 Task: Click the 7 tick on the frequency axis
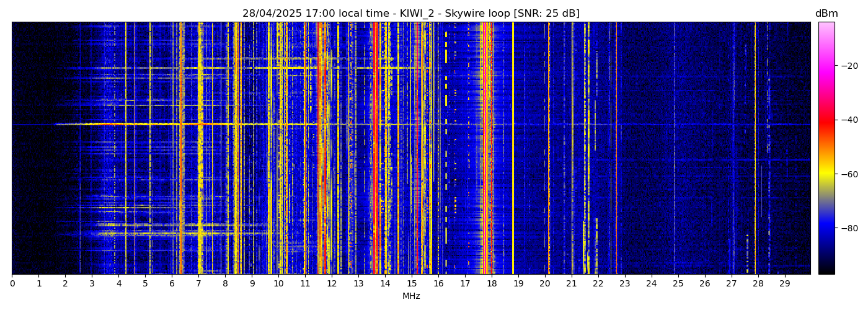point(198,284)
